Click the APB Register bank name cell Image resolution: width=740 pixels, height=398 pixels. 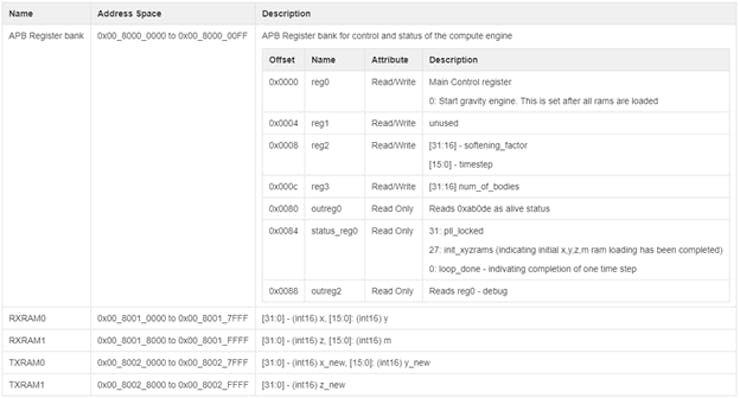click(x=46, y=36)
